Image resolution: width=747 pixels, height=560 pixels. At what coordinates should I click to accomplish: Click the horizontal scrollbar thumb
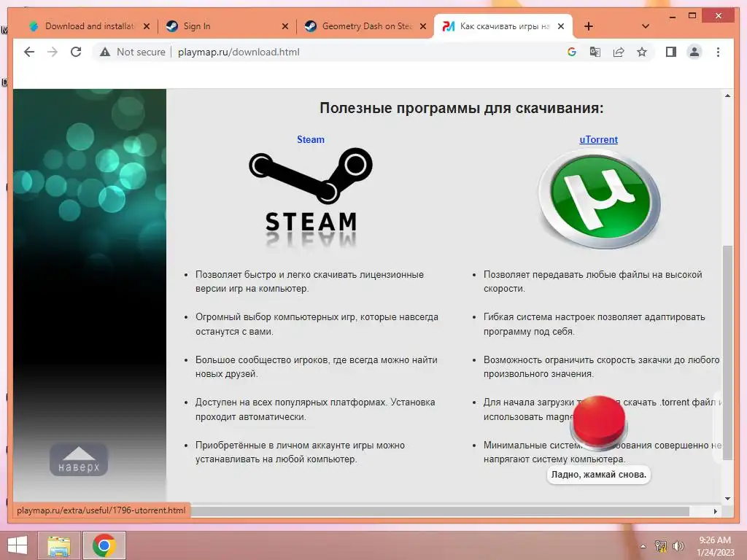click(x=438, y=511)
